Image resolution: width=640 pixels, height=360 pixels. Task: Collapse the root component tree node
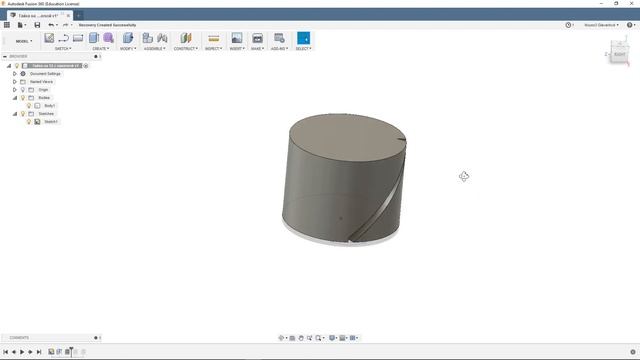tap(9, 66)
